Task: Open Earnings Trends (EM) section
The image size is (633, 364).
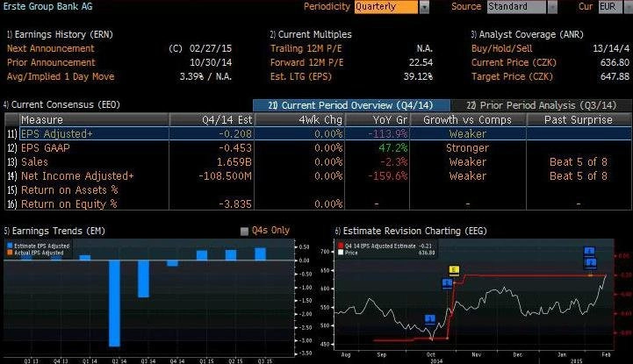Action: [54, 231]
